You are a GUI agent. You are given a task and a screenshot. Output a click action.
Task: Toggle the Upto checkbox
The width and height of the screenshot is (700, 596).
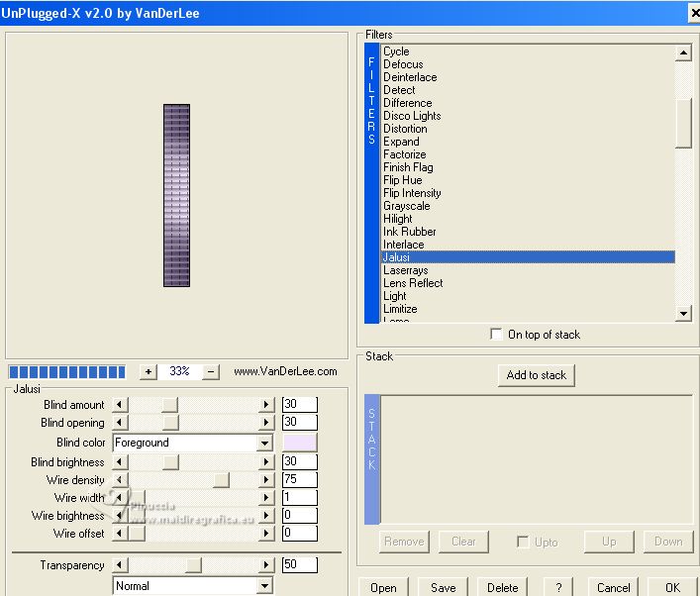(523, 542)
